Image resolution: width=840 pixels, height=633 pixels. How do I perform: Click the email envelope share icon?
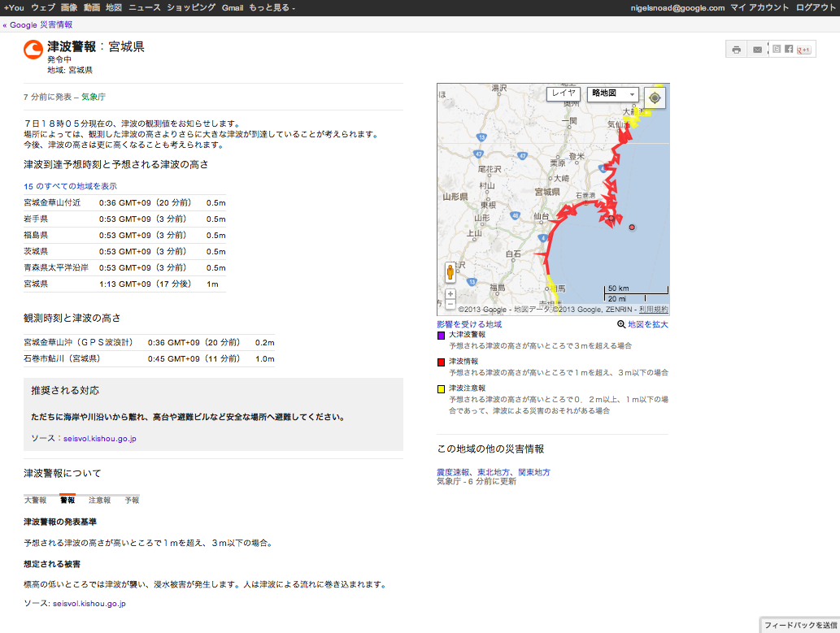[757, 50]
